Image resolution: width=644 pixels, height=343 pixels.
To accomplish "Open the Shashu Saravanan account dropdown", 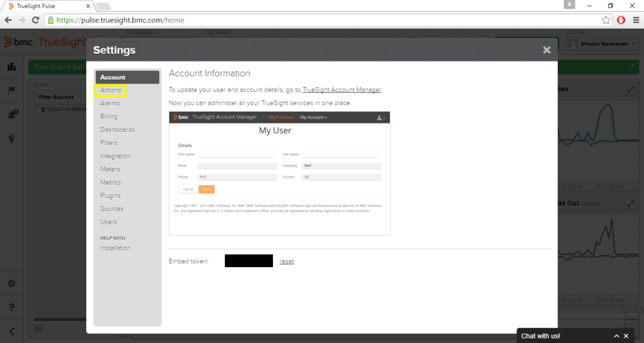I will 602,44.
